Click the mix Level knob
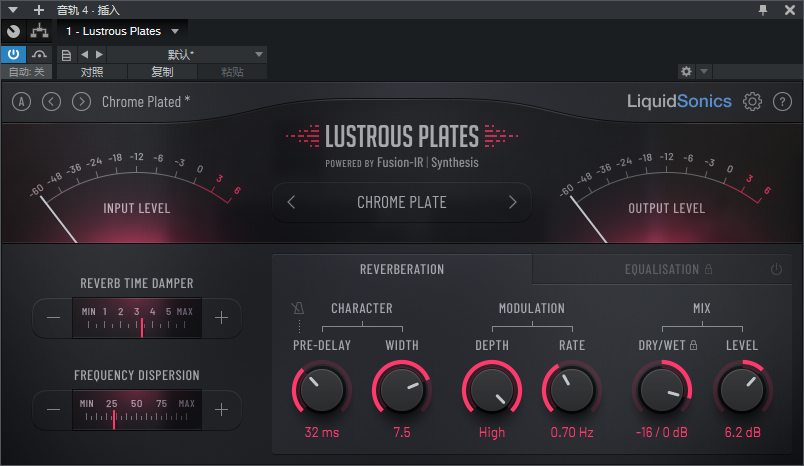804x466 pixels. pyautogui.click(x=742, y=390)
